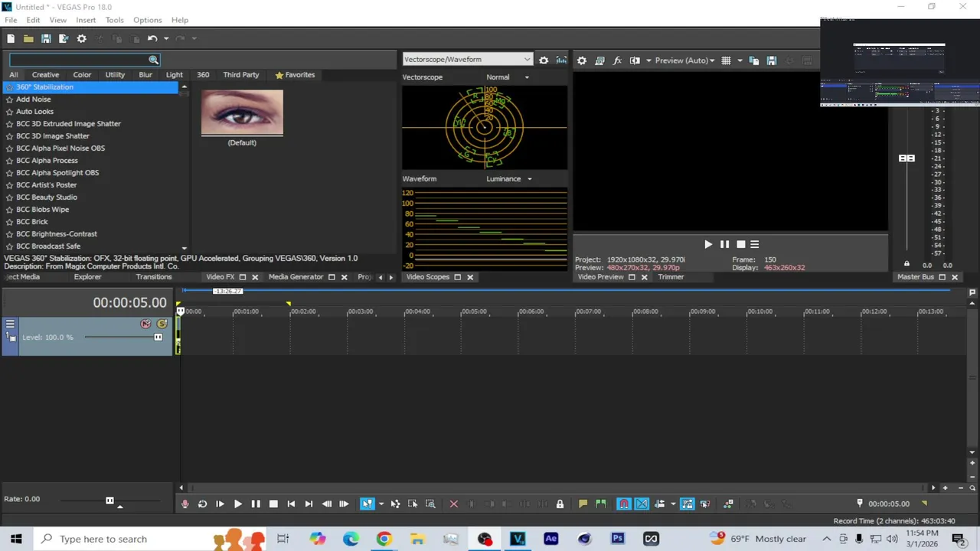Solo the video track
Viewport: 980px width, 551px height.
[162, 324]
